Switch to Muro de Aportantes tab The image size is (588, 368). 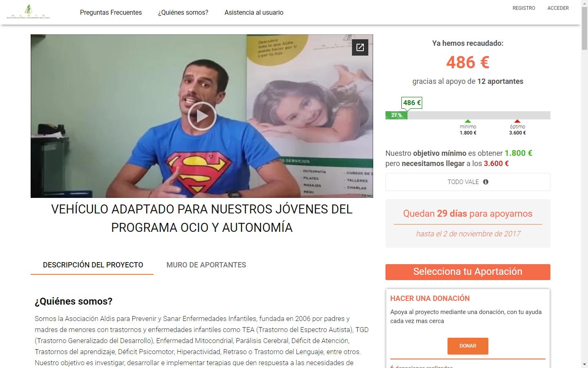[206, 265]
